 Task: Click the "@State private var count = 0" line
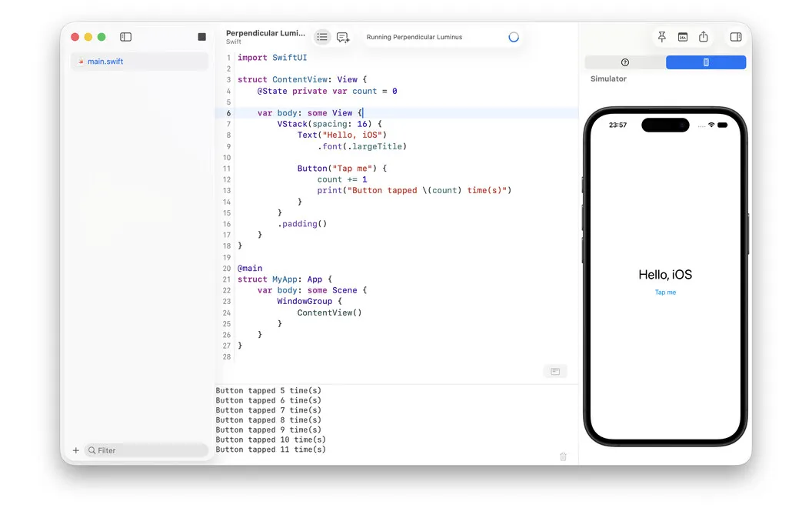tap(328, 92)
